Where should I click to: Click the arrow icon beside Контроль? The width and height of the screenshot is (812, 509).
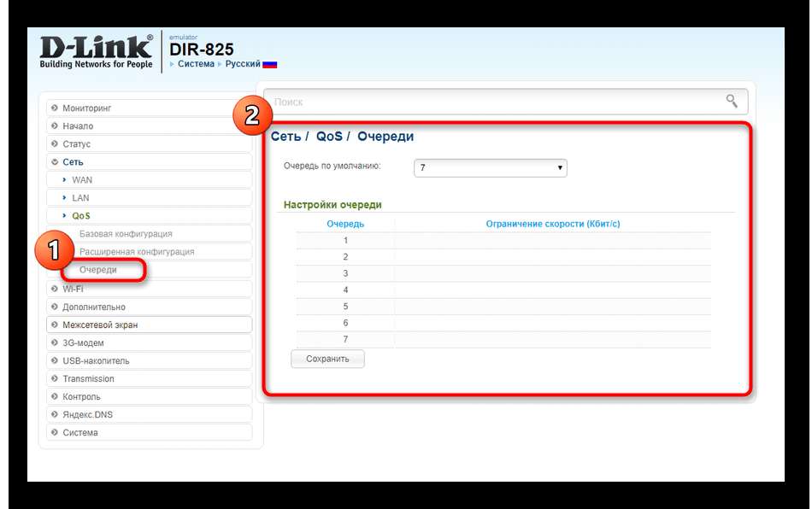point(55,396)
